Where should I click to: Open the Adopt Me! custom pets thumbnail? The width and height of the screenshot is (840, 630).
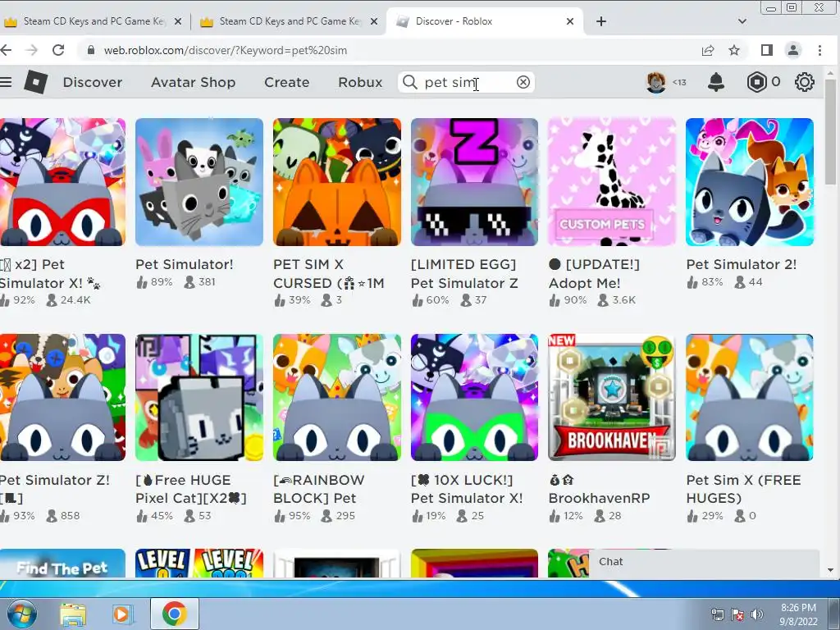coord(612,182)
